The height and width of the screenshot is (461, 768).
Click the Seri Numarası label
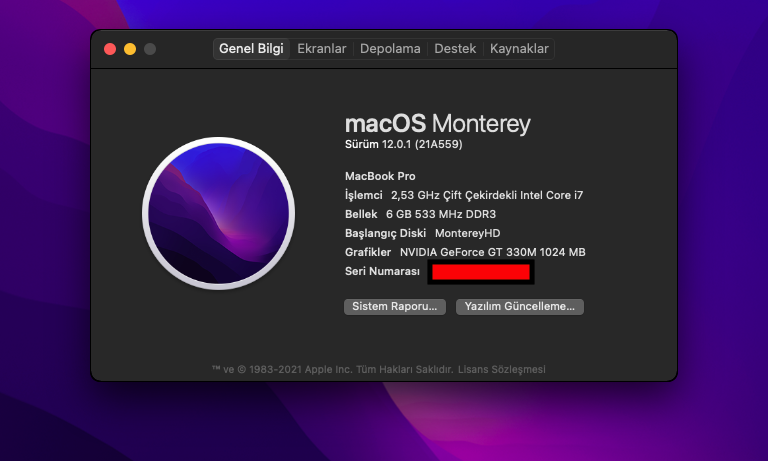(x=382, y=271)
